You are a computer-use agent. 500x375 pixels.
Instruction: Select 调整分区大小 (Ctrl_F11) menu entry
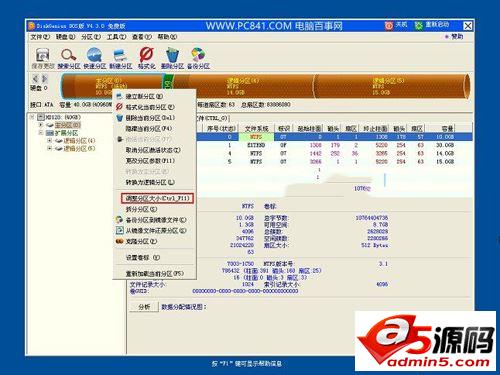point(157,198)
